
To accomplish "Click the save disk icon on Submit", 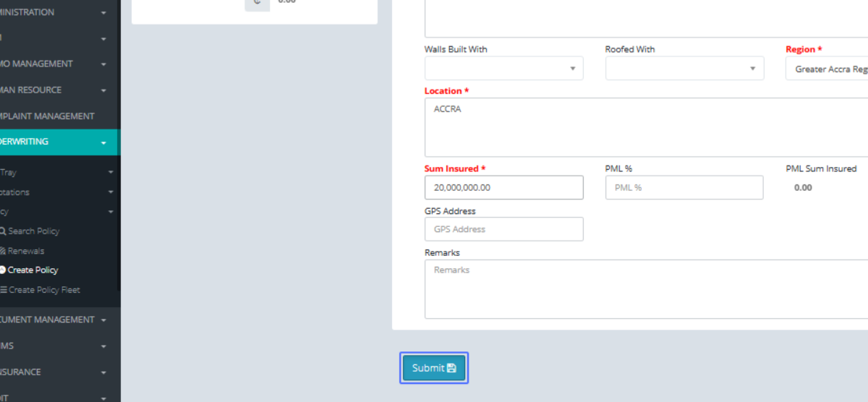I will 451,368.
